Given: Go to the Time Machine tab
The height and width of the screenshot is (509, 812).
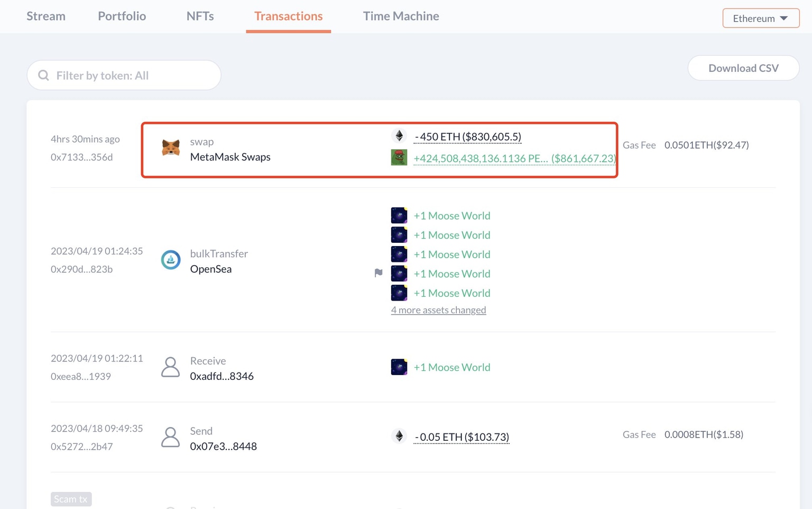Looking at the screenshot, I should tap(401, 16).
